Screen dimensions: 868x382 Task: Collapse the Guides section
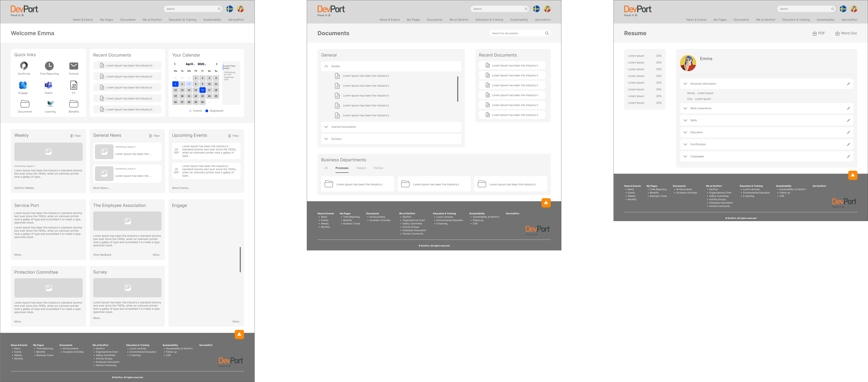click(x=326, y=66)
